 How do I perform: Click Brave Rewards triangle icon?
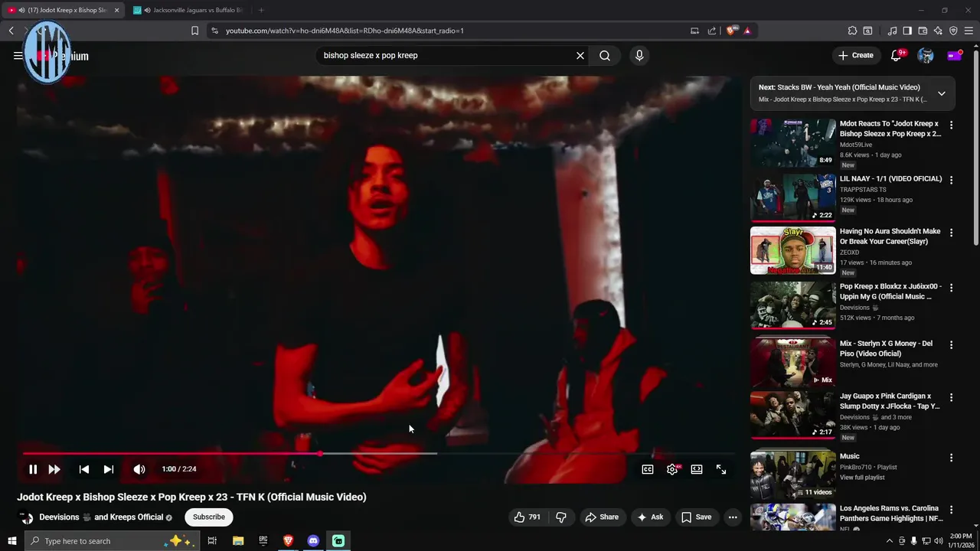(747, 31)
